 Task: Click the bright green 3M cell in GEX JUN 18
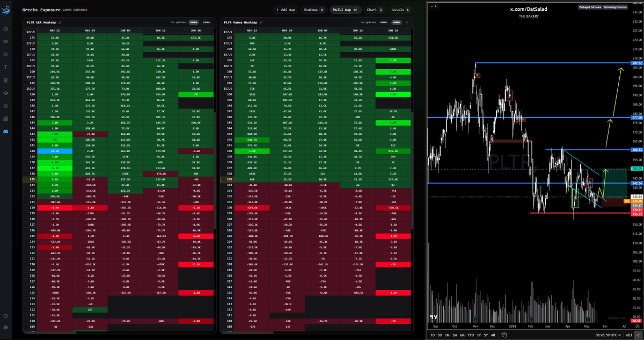tap(196, 94)
